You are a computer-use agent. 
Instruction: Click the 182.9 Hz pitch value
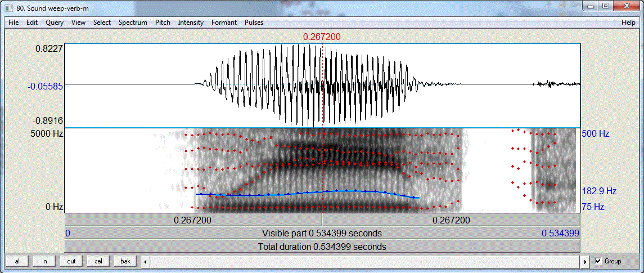(x=599, y=191)
